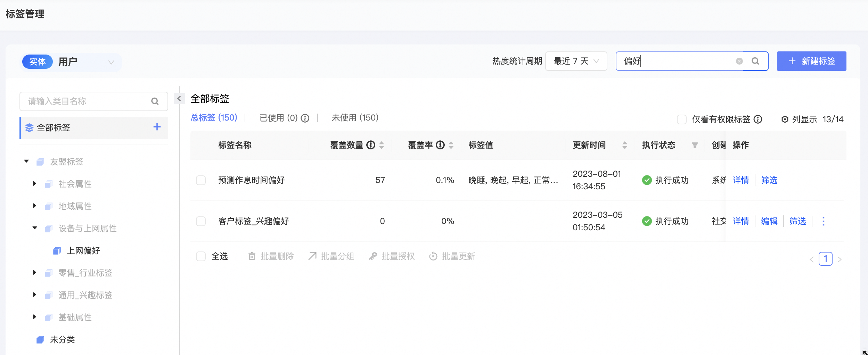Open 最近 7 天 period dropdown
868x355 pixels.
576,61
